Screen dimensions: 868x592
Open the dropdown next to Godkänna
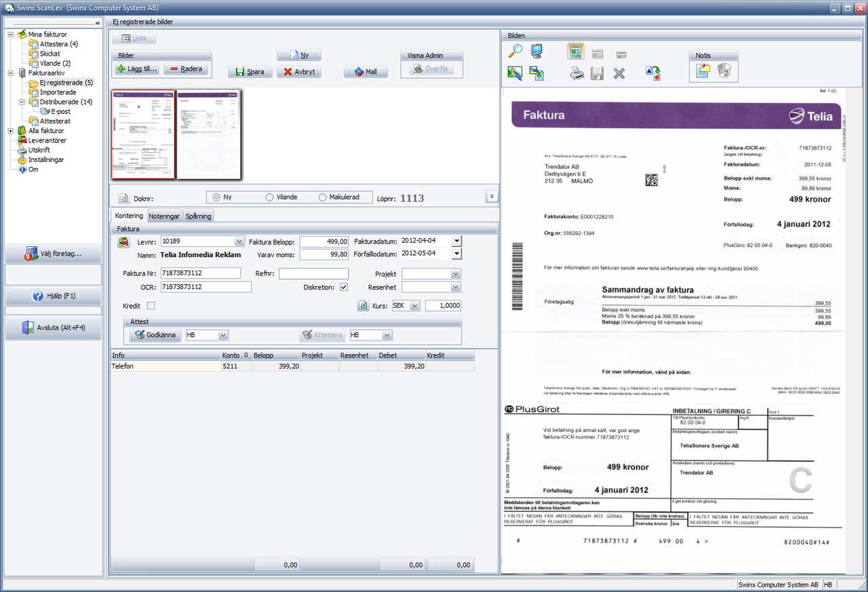point(223,335)
